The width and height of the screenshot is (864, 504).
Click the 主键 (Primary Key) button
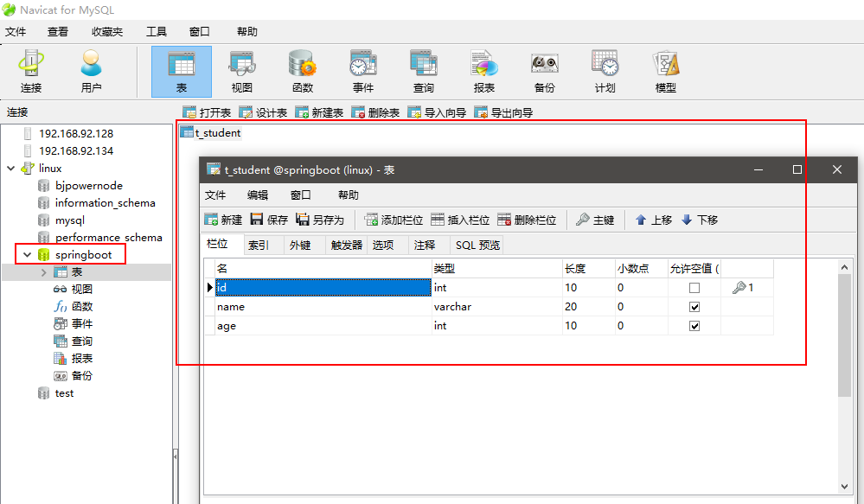595,220
